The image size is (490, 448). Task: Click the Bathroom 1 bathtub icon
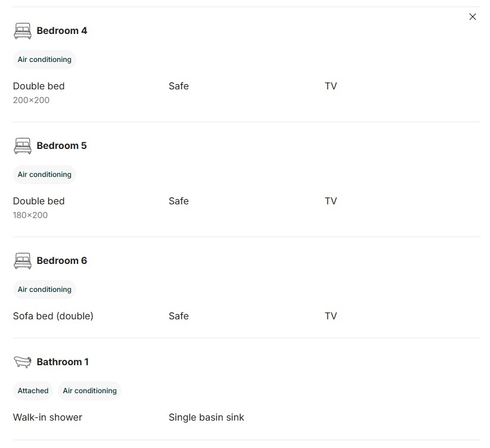click(23, 362)
